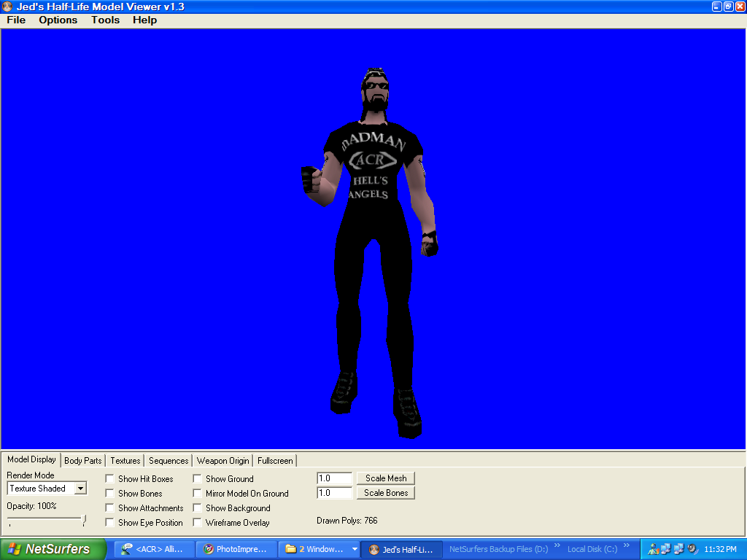Open the Help menu
Screen dimensions: 747x560
[145, 20]
